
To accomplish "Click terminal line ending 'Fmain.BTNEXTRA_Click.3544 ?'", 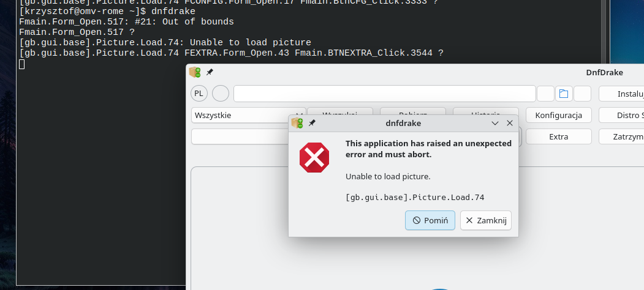I will pos(231,53).
